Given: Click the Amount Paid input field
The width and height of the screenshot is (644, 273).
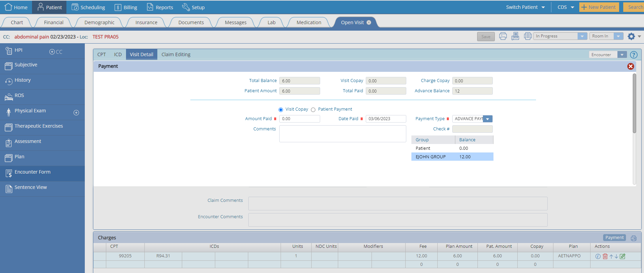Looking at the screenshot, I should pos(299,119).
